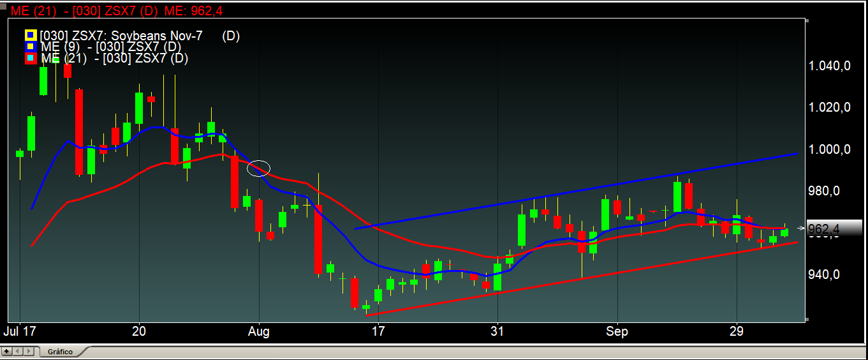Click the '31' date axis label
Image resolution: width=868 pixels, height=360 pixels.
(497, 332)
